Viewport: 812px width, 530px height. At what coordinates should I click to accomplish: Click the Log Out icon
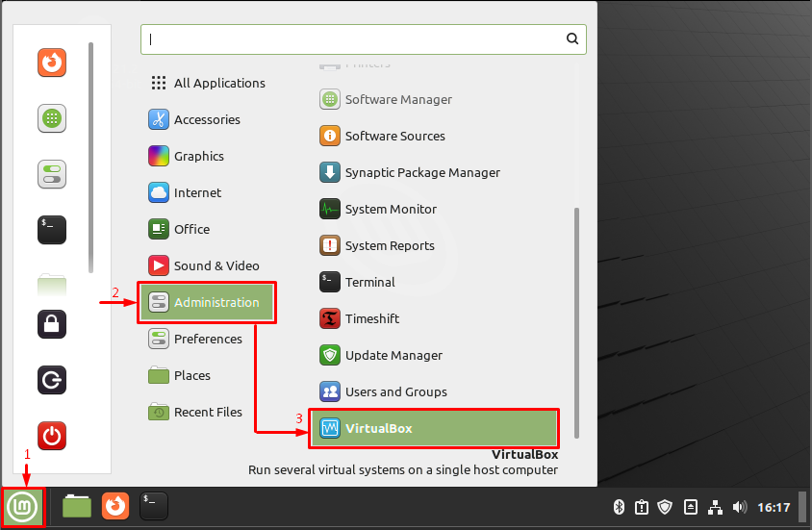coord(52,380)
